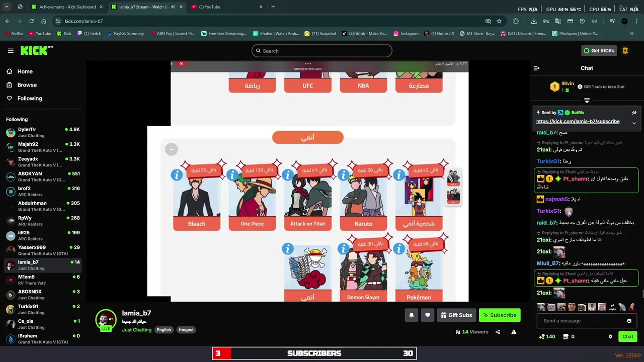Click IRivin top gifter name
The height and width of the screenshot is (362, 644).
pyautogui.click(x=568, y=83)
